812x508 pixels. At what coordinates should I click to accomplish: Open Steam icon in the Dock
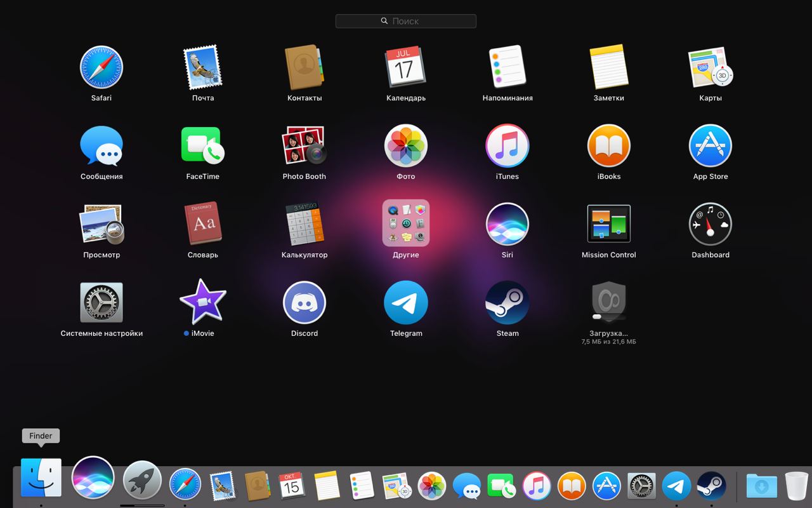pyautogui.click(x=711, y=486)
